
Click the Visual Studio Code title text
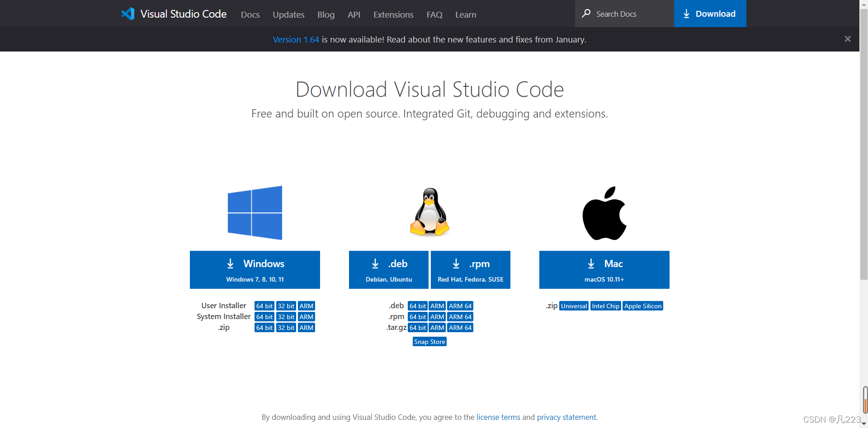tap(183, 14)
